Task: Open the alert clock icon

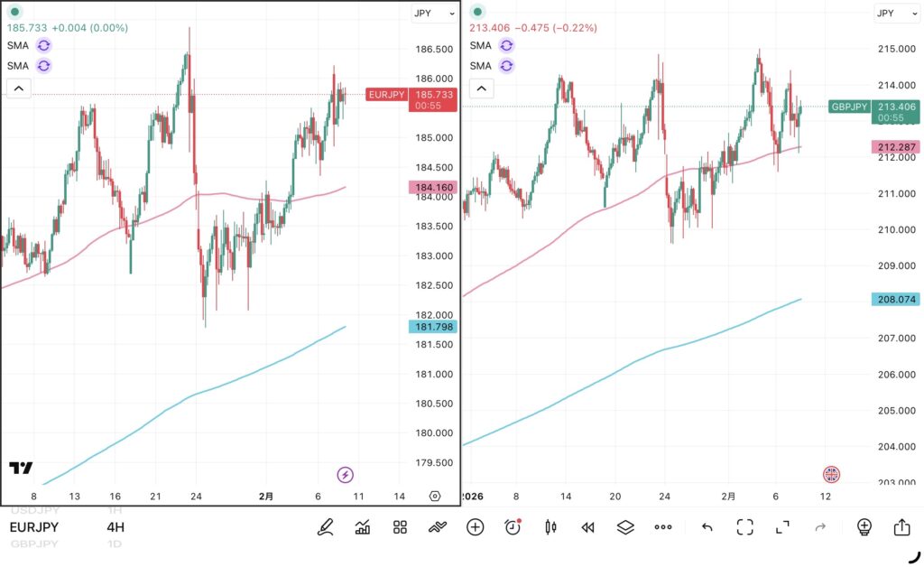Action: [x=513, y=527]
